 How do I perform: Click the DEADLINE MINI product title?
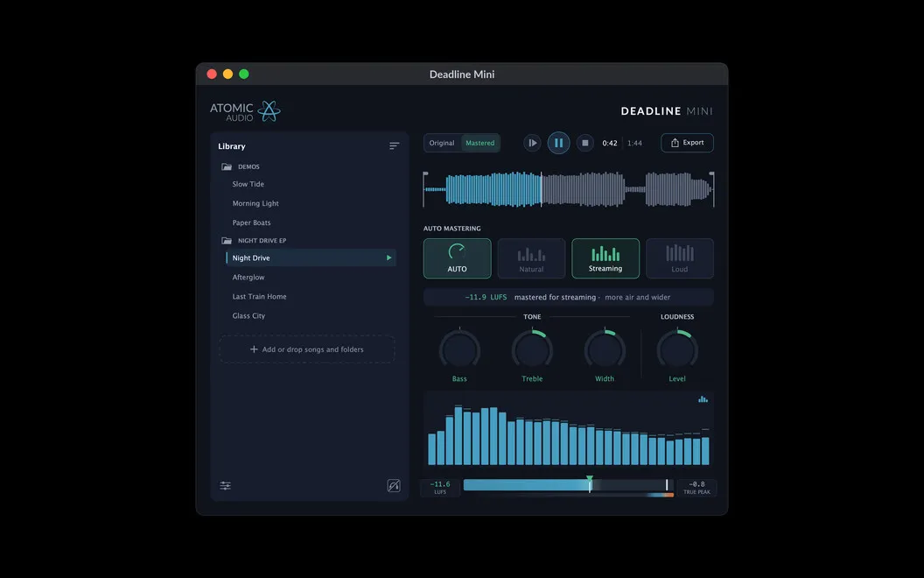click(667, 111)
